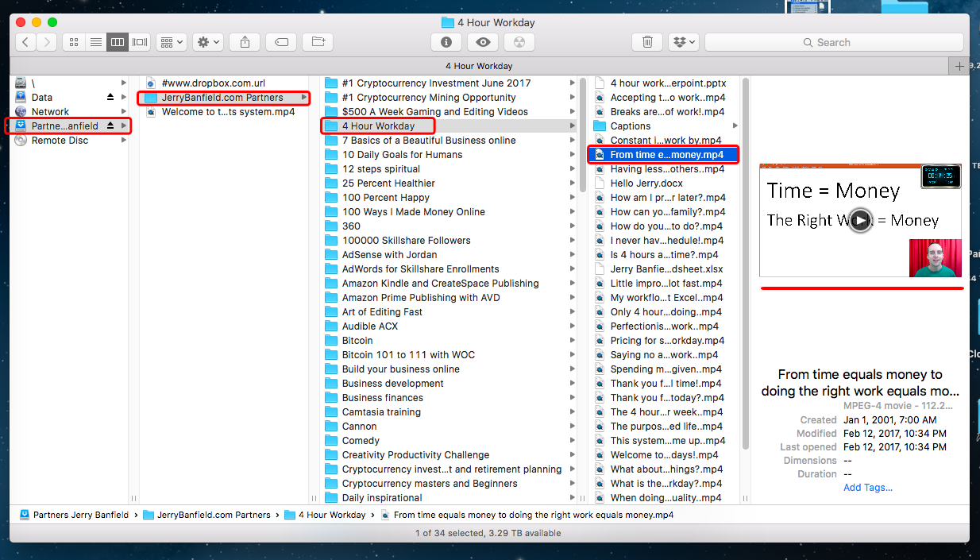Screen dimensions: 980x560
Task: Click the Edit Tags toolbar button
Action: click(x=281, y=42)
